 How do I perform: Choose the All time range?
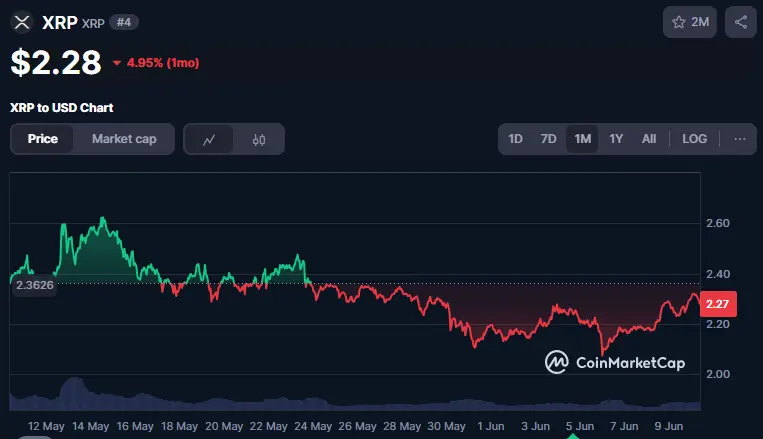pyautogui.click(x=649, y=139)
